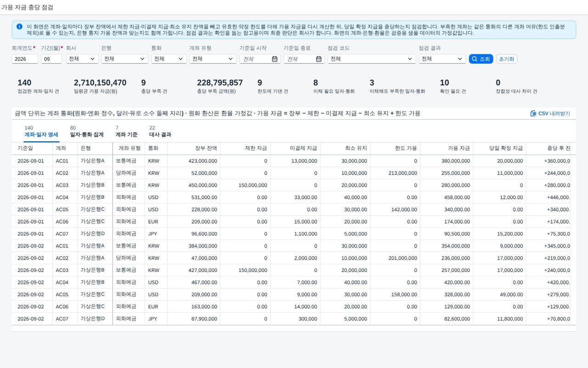Screen dimensions: 588x368
Task: Click the 최소 유지 column header
Action: pyautogui.click(x=345, y=149)
